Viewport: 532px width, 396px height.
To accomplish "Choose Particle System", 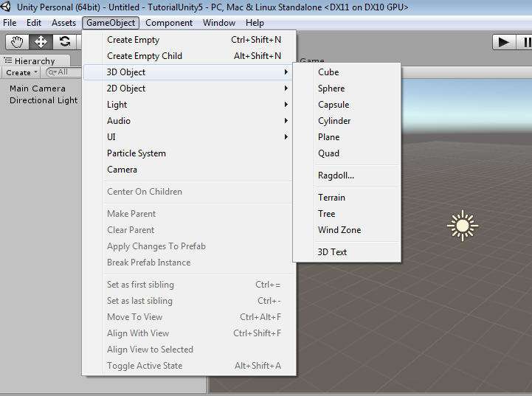I will pyautogui.click(x=188, y=153).
